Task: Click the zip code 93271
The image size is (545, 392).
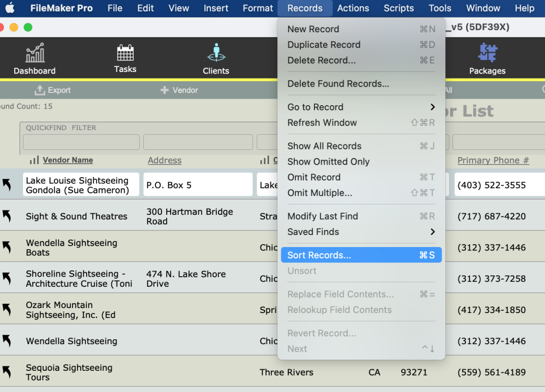Action: tap(414, 372)
